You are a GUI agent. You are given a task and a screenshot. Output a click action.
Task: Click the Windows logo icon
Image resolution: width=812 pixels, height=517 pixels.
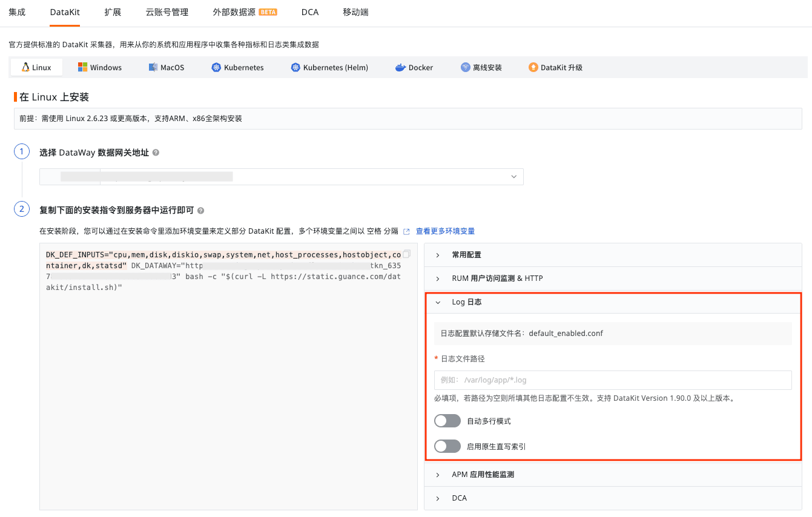coord(83,67)
